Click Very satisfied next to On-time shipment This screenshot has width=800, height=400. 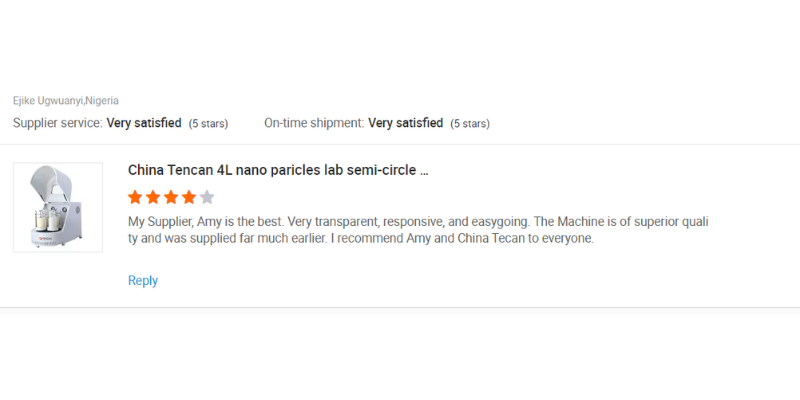click(405, 123)
